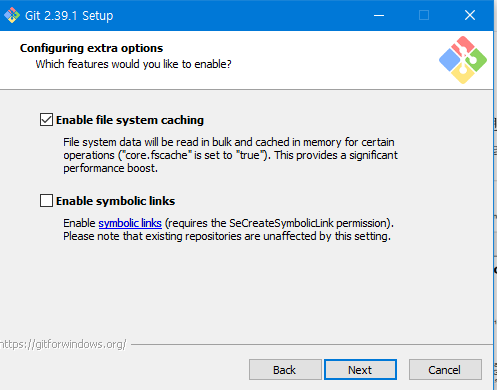Click the Enable symbolic links label

coord(115,201)
